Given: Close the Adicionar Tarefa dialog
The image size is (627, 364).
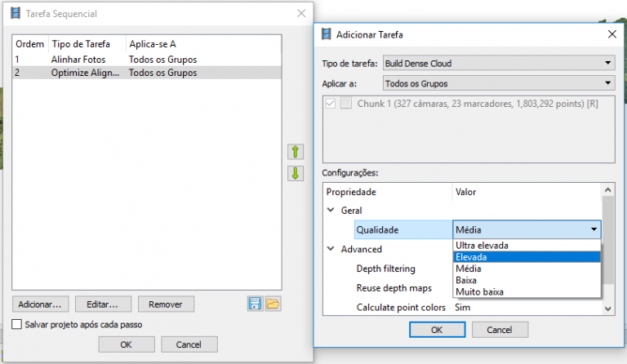Looking at the screenshot, I should point(611,34).
